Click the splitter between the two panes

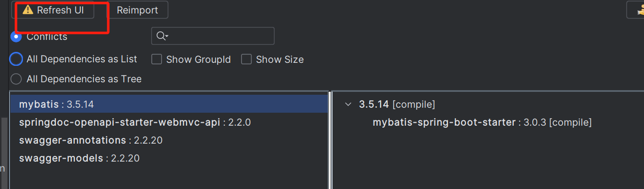click(330, 140)
